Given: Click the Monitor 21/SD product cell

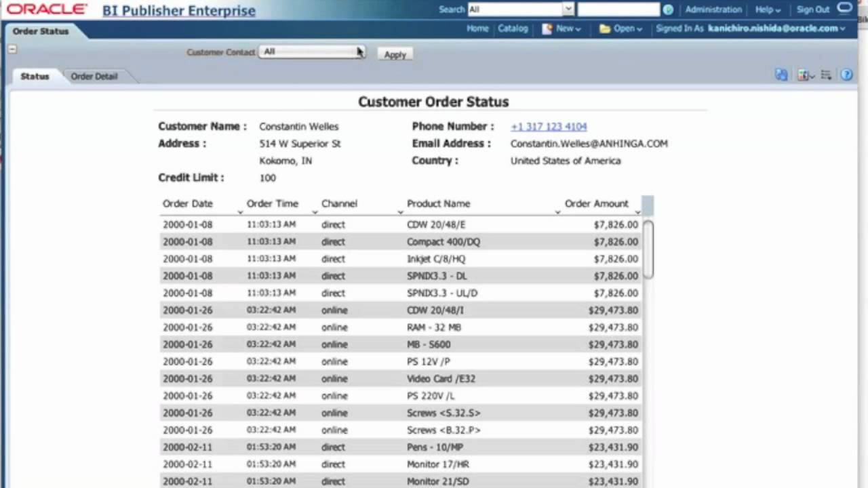Looking at the screenshot, I should pyautogui.click(x=438, y=481).
